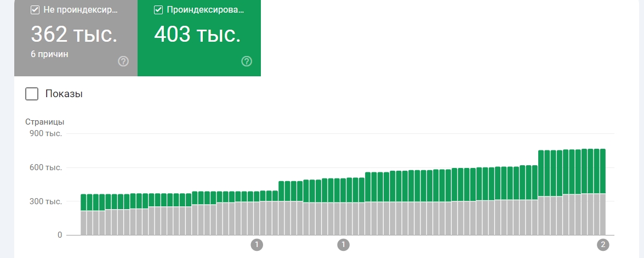644x258 pixels.
Task: Uncheck the Не проиндексировано checkbox
Action: coord(35,10)
